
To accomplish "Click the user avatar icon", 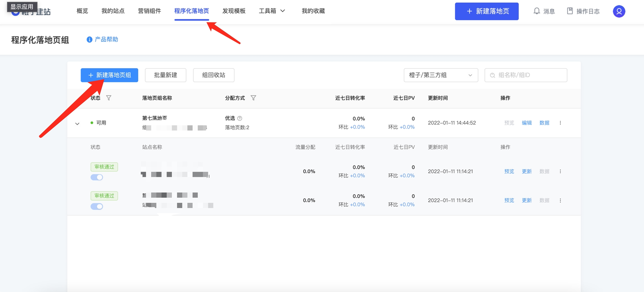I will pyautogui.click(x=619, y=11).
